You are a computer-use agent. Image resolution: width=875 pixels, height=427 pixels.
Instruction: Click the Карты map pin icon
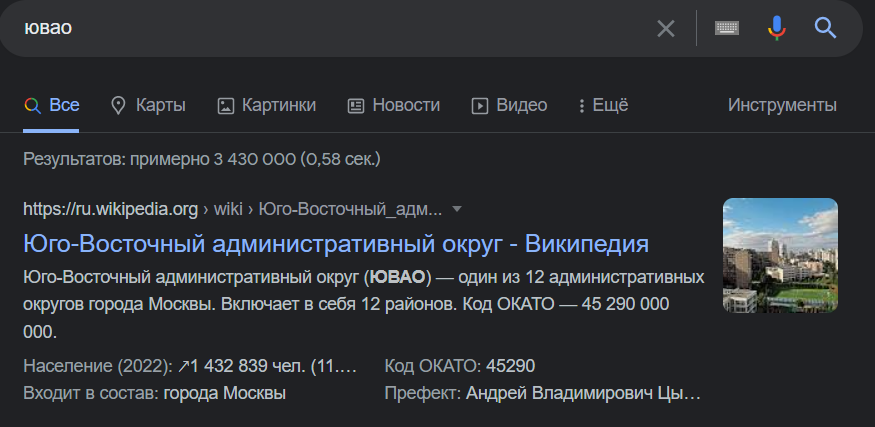pyautogui.click(x=118, y=105)
